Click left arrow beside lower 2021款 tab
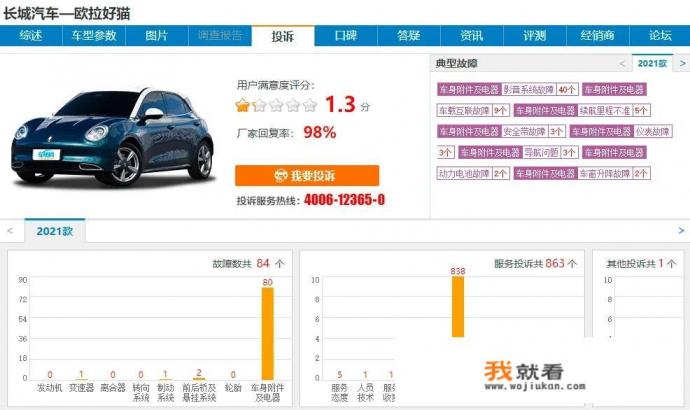Viewport: 690px width, 410px height. tap(10, 230)
